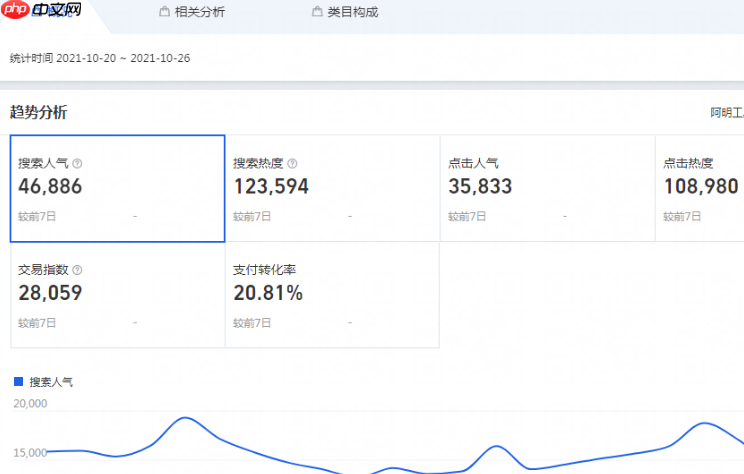Click the value 108,980
744x474 pixels.
click(x=701, y=186)
